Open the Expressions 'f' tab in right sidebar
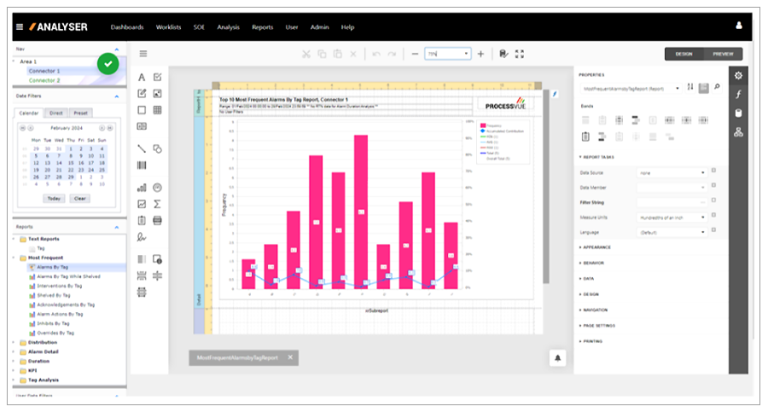 click(738, 94)
